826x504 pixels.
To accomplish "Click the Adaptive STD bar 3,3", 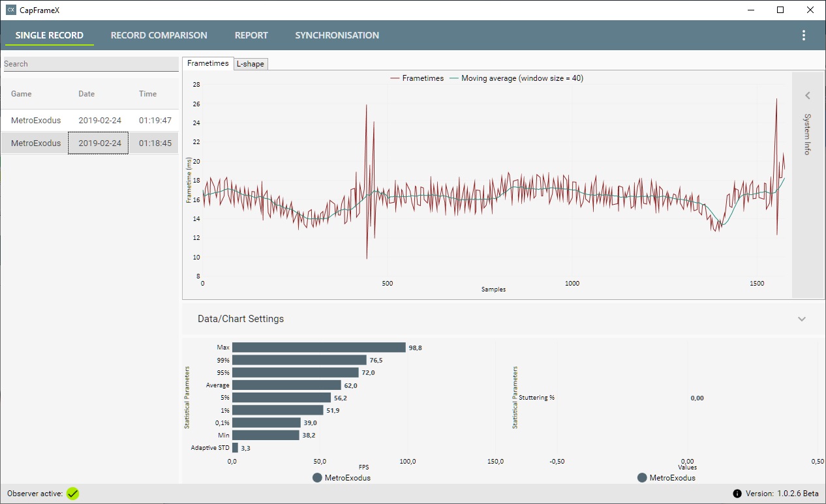I will coord(235,448).
